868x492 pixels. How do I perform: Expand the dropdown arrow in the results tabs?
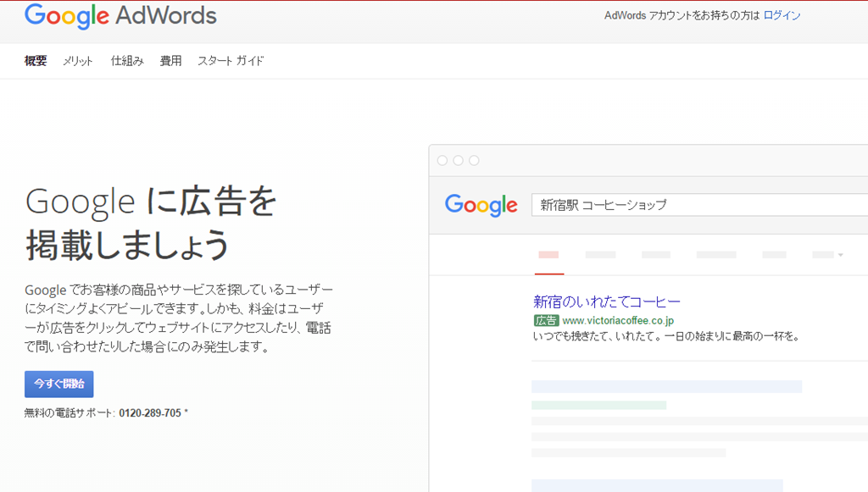(840, 255)
